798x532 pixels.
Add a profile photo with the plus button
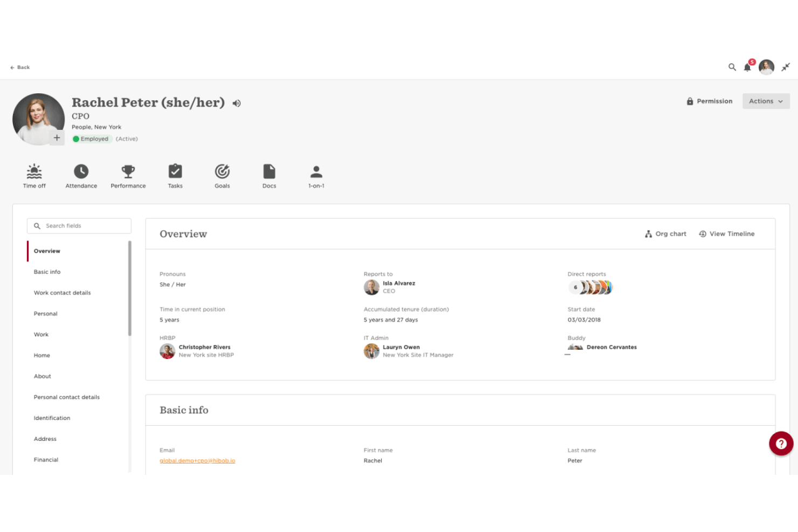tap(57, 138)
